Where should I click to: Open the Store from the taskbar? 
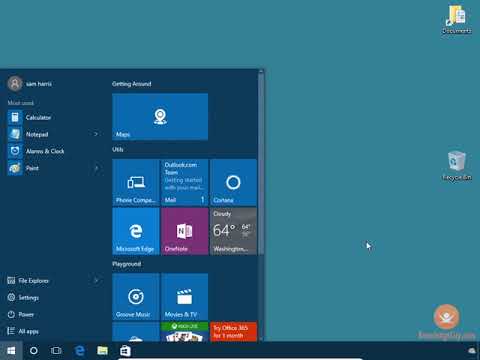point(125,351)
